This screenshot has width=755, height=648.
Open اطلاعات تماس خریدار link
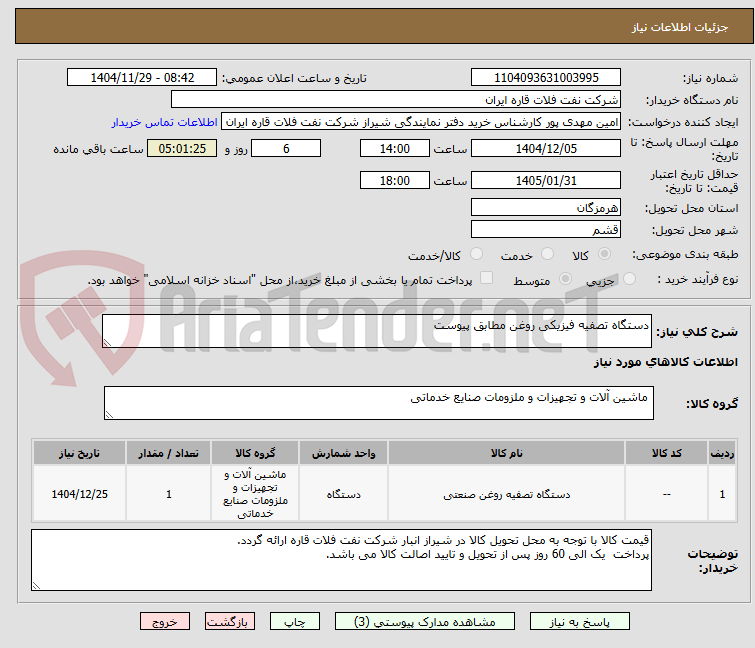[164, 122]
